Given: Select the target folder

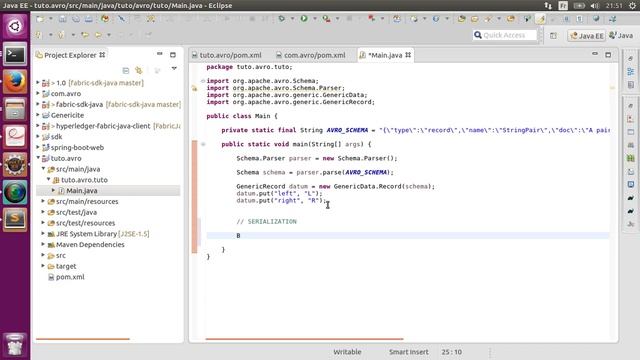Looking at the screenshot, I should 66,266.
